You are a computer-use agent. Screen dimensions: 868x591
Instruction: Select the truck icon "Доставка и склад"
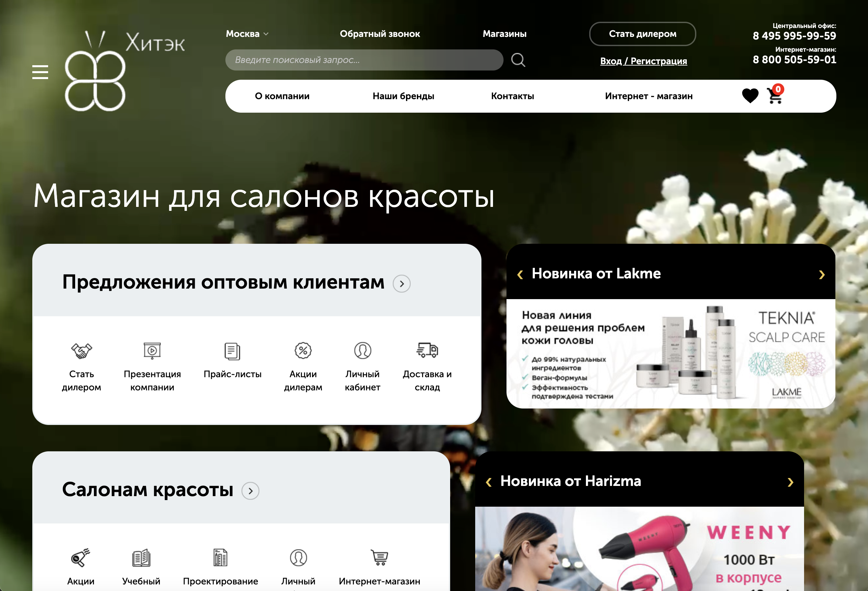pyautogui.click(x=427, y=351)
